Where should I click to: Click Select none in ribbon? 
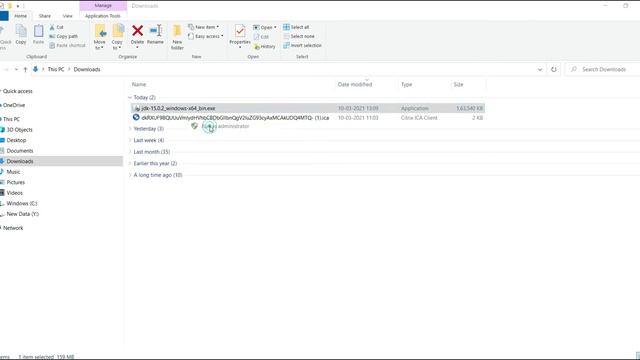click(x=299, y=36)
